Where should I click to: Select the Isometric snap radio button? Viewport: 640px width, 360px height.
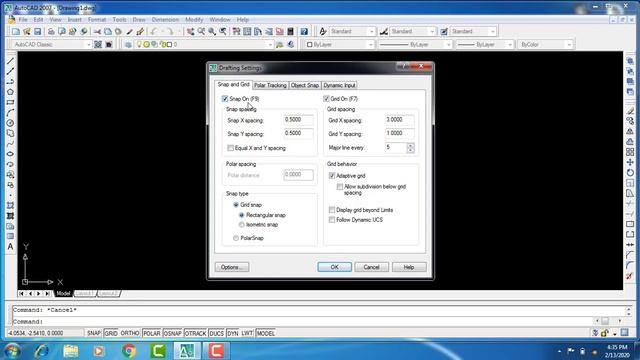click(242, 225)
